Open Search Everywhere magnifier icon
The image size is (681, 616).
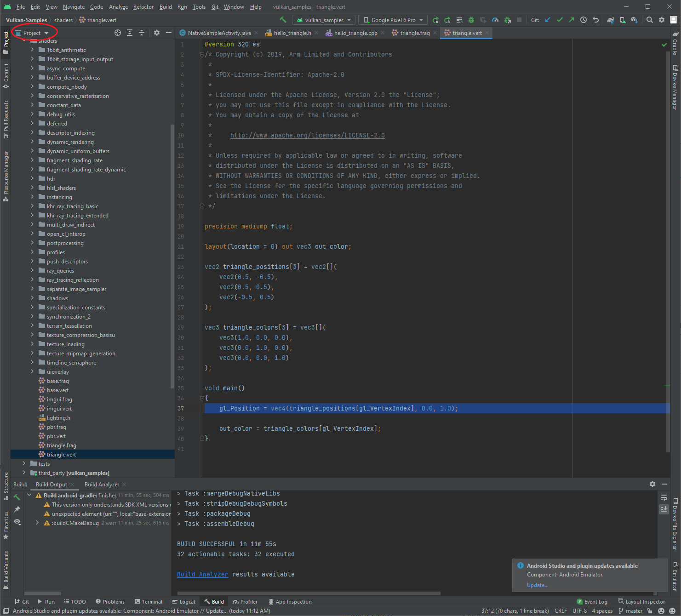(650, 20)
